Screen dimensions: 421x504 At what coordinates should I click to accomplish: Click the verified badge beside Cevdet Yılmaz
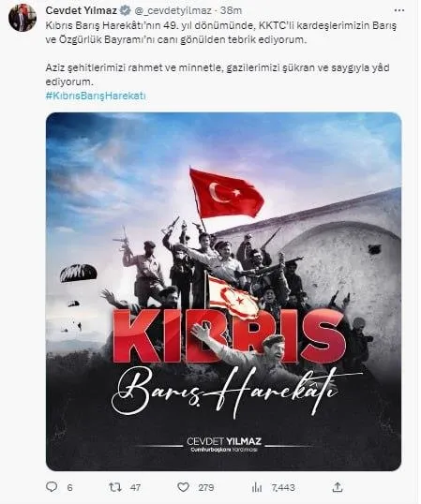[x=125, y=10]
